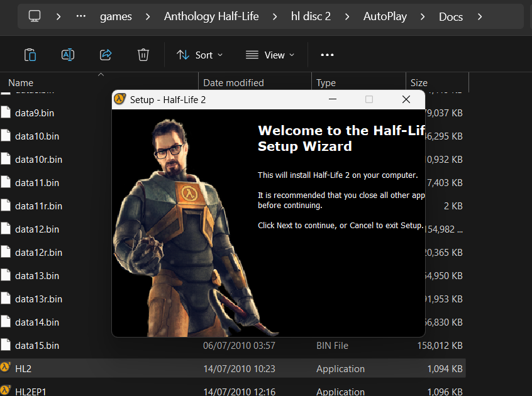
Task: Select the file name data12r.bin
Action: (39, 253)
